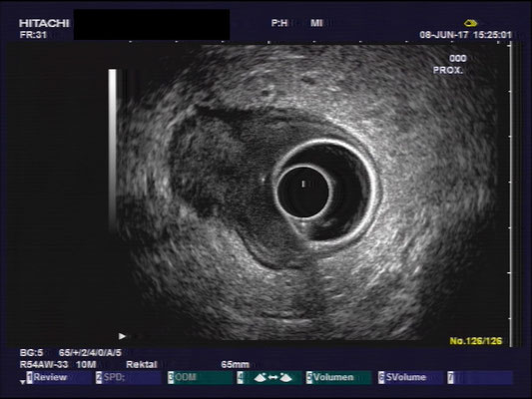Click the white play triangle below the scan
532x399 pixels.
[122, 336]
